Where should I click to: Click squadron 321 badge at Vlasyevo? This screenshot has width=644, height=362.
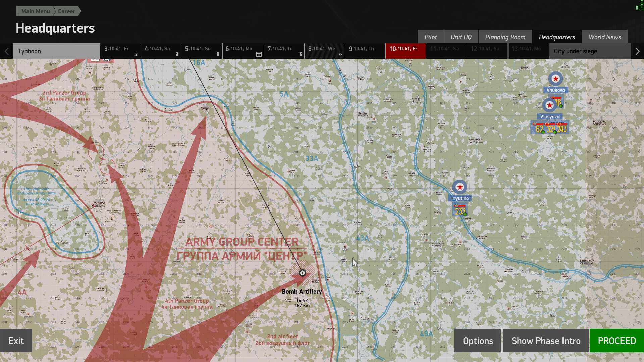(x=551, y=129)
